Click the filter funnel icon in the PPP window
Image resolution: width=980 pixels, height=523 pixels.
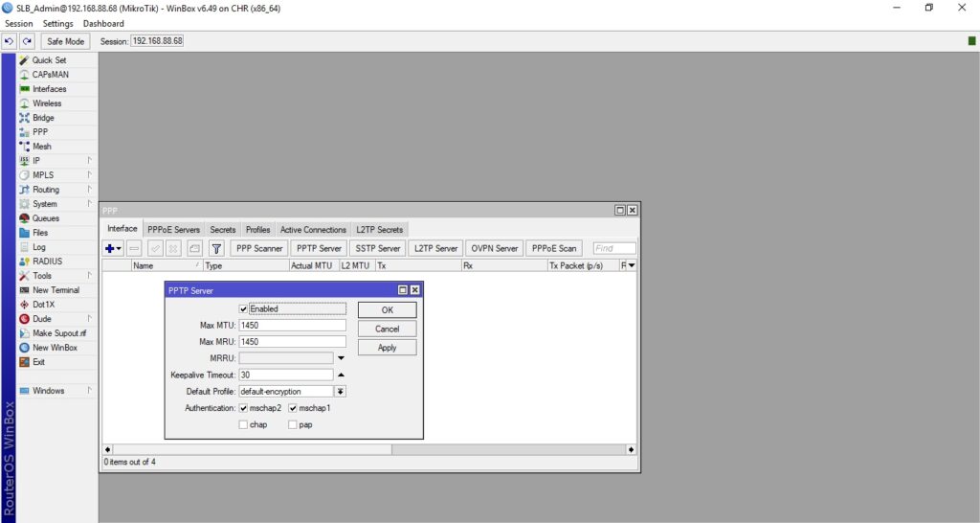[216, 248]
